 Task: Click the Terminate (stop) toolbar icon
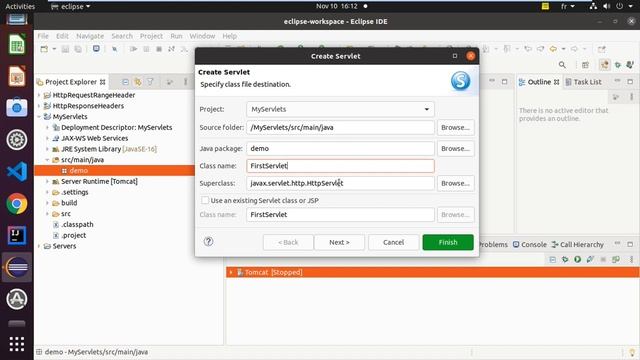click(x=159, y=49)
